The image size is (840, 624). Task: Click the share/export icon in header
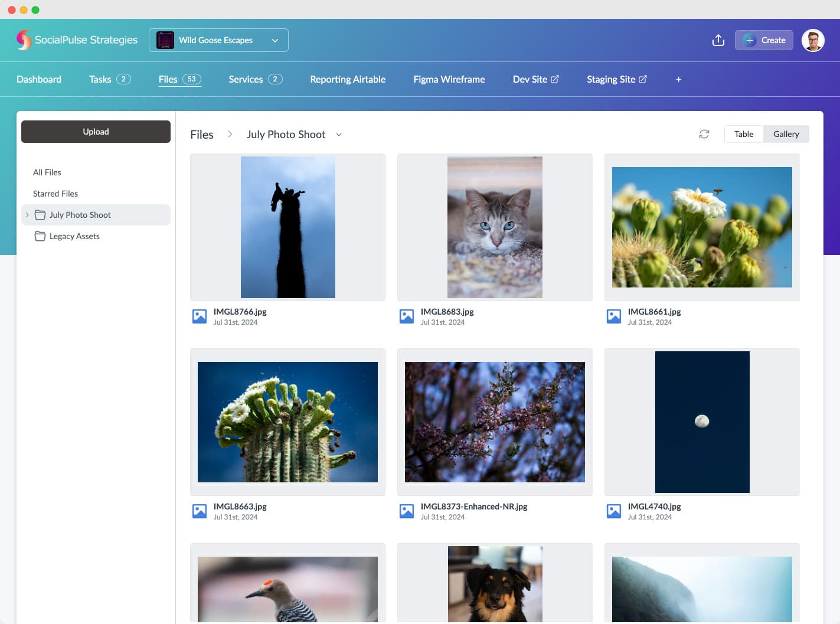click(x=718, y=40)
